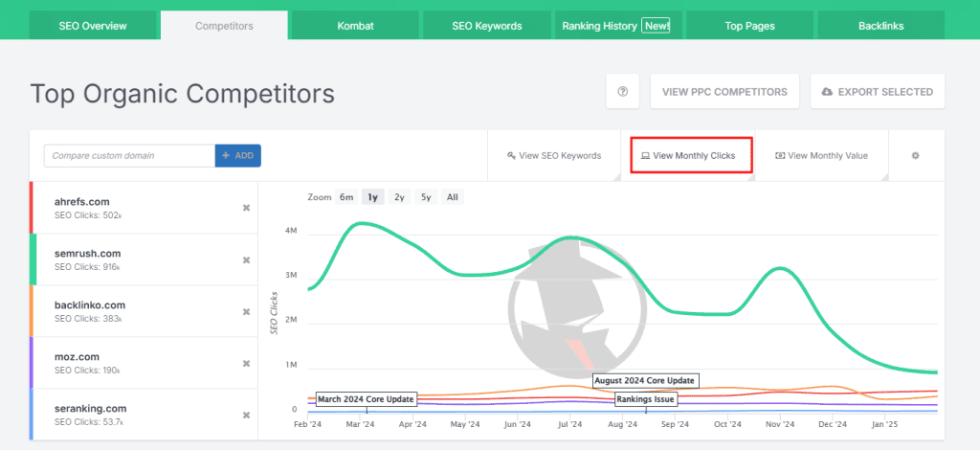The height and width of the screenshot is (450, 980).
Task: Select ahrefs.com competitor row
Action: [x=144, y=208]
